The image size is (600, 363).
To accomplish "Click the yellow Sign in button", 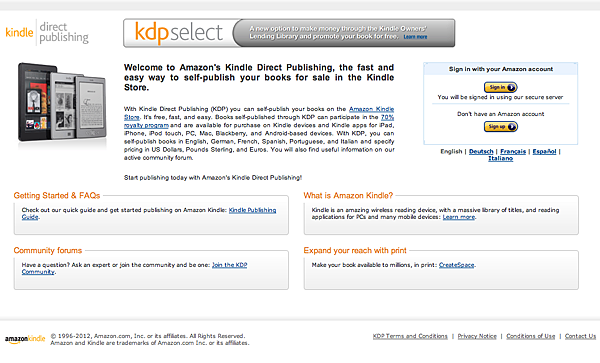I will coord(501,88).
